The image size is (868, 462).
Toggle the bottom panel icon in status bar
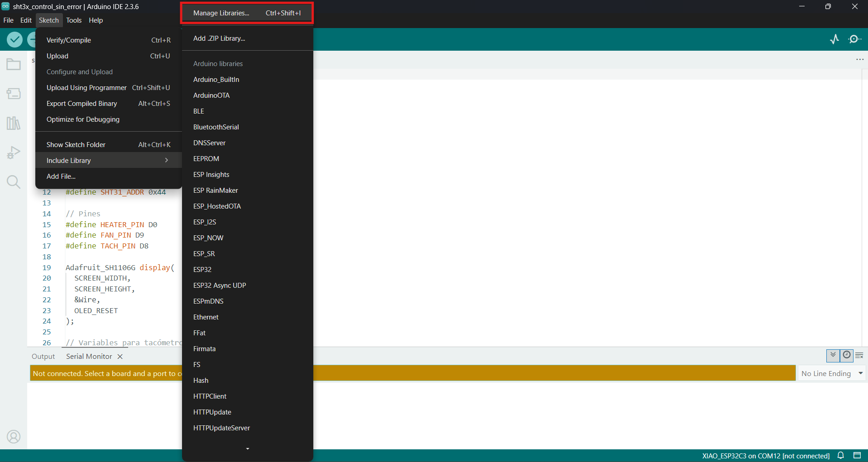tap(857, 456)
